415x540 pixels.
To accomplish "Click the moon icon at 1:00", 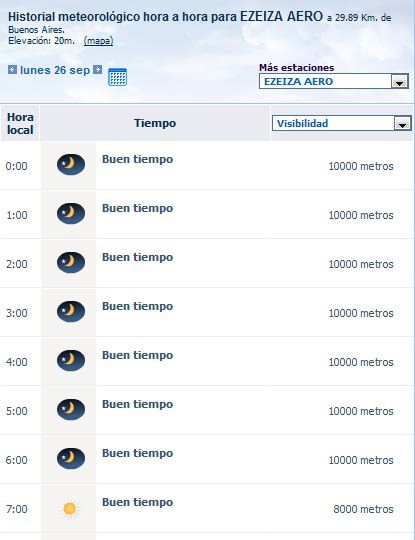I will pos(71,214).
